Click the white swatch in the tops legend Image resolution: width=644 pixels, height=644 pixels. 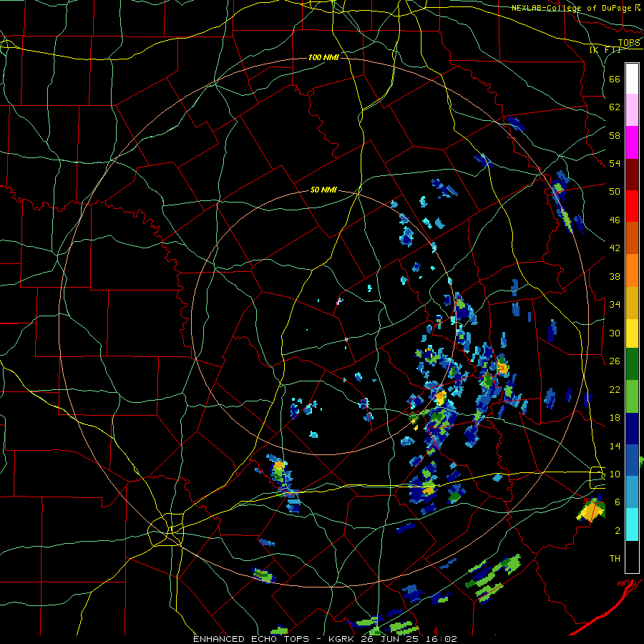click(632, 79)
